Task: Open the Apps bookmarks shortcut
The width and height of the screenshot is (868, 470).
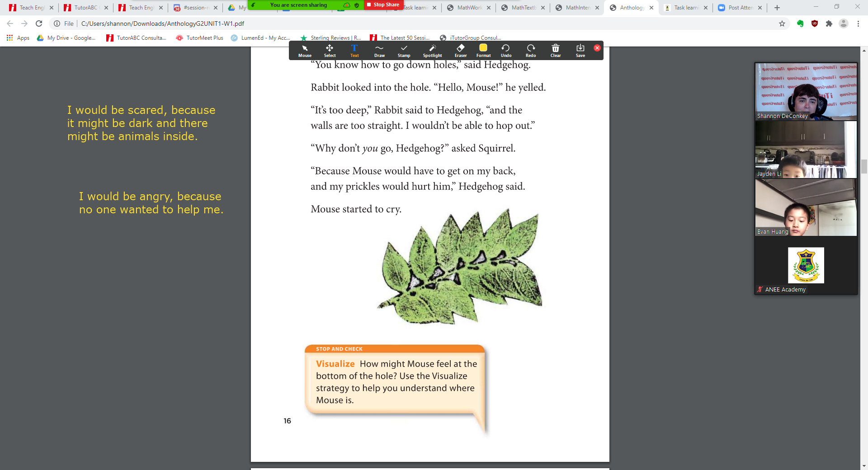Action: 18,38
